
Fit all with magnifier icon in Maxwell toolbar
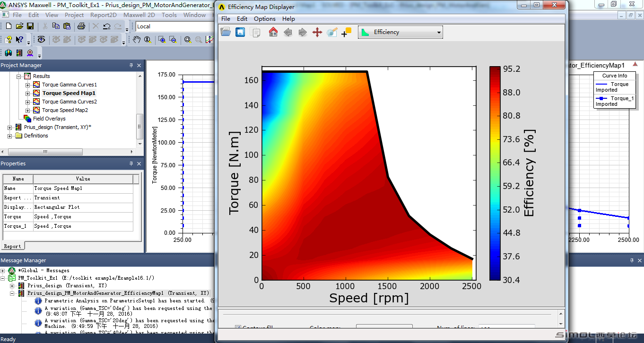coord(188,40)
